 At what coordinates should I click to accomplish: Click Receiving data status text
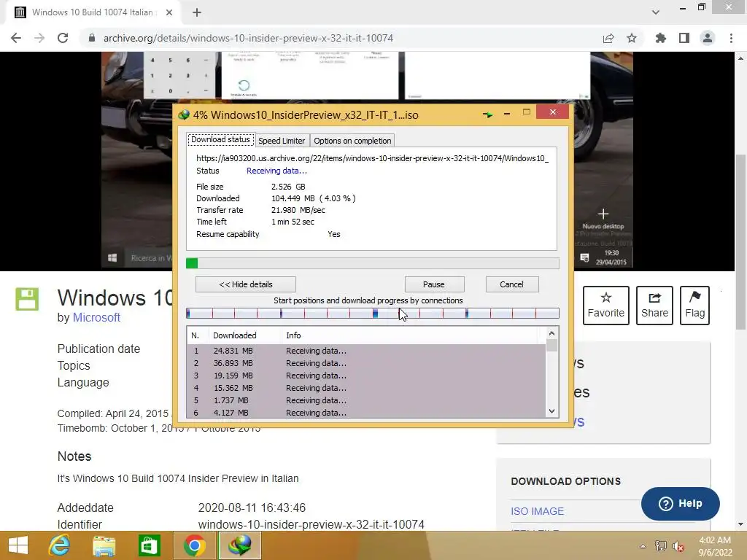(276, 171)
